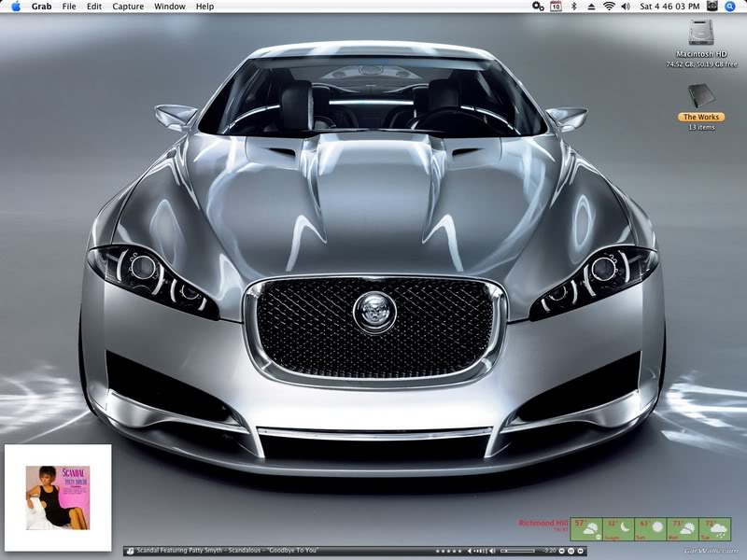Set the star rating in player bar
747x560 pixels.
pos(448,551)
